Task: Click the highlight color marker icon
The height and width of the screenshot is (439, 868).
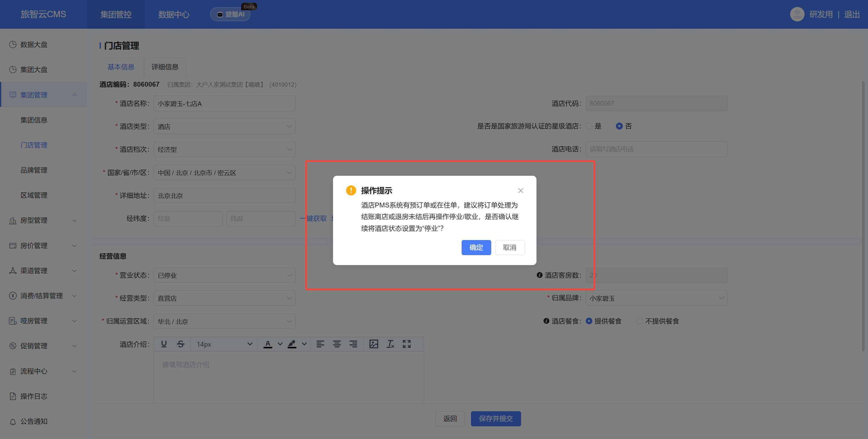Action: pos(292,344)
